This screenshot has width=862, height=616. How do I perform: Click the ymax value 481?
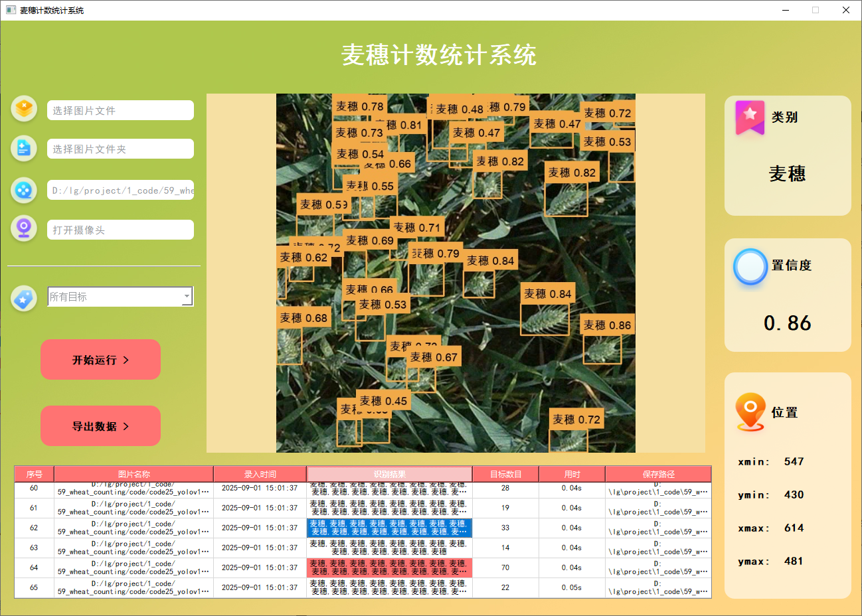tap(794, 561)
